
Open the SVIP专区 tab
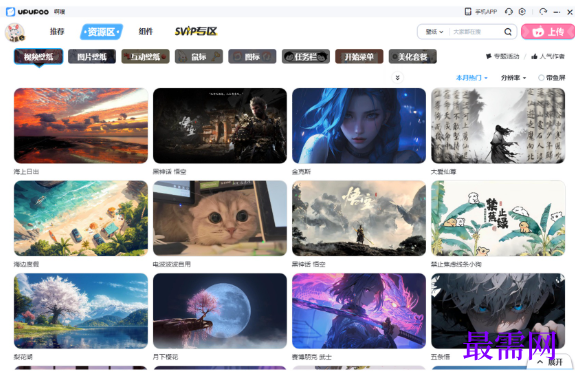[x=196, y=32]
